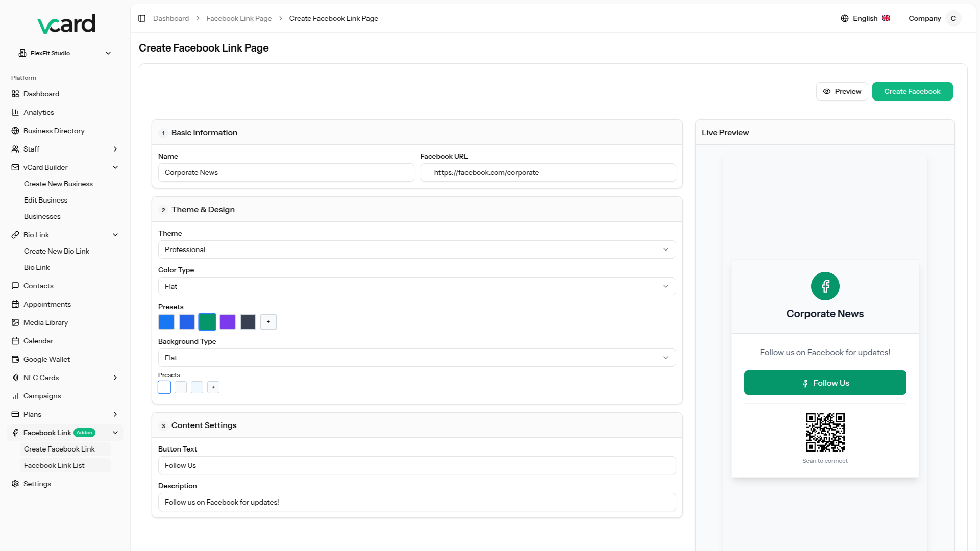Collapse the Facebook Link submenu chevron

coord(115,433)
